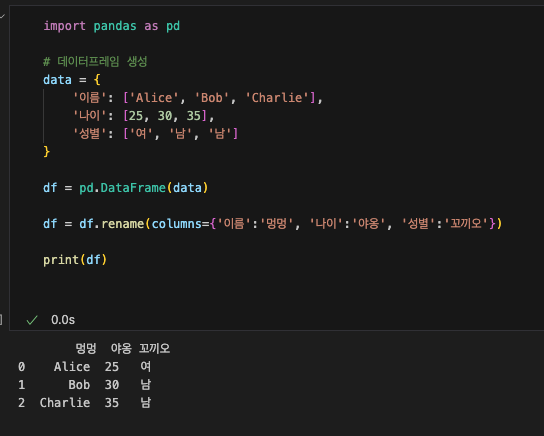544x436 pixels.
Task: Click the '이름' list line with Alice
Action: (x=198, y=98)
